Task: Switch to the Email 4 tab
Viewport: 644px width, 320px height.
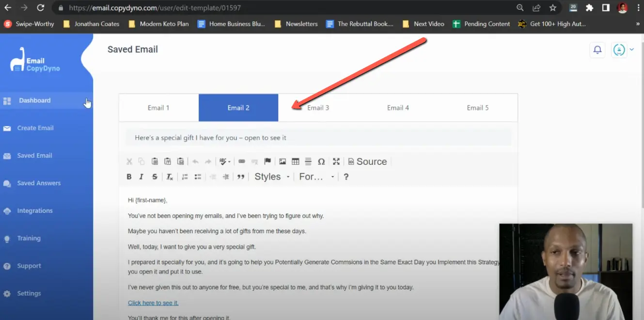Action: tap(398, 107)
